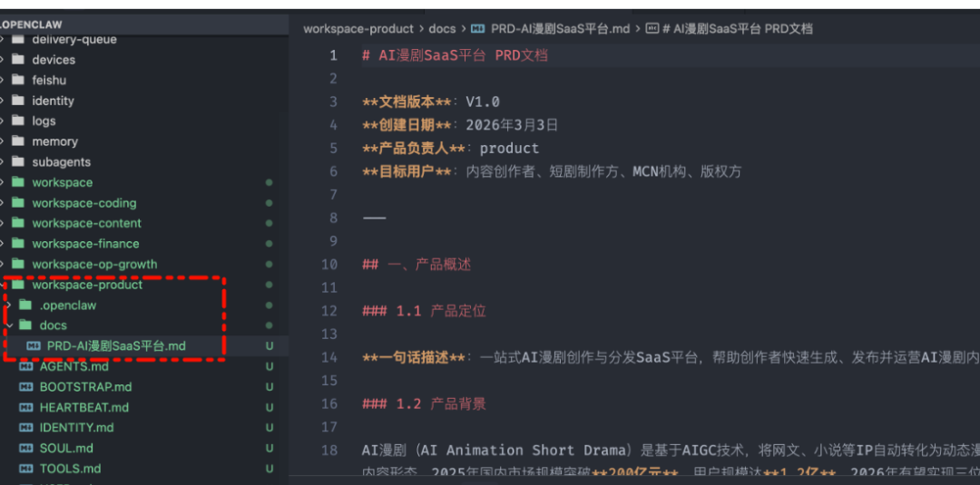Click the 1.1 产品定位 heading
The width and height of the screenshot is (980, 485).
click(x=424, y=311)
